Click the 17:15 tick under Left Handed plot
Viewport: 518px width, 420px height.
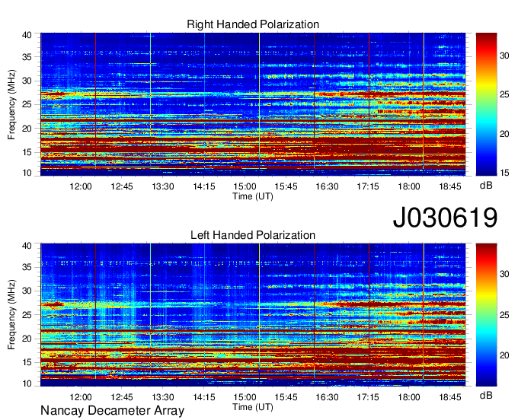point(368,397)
